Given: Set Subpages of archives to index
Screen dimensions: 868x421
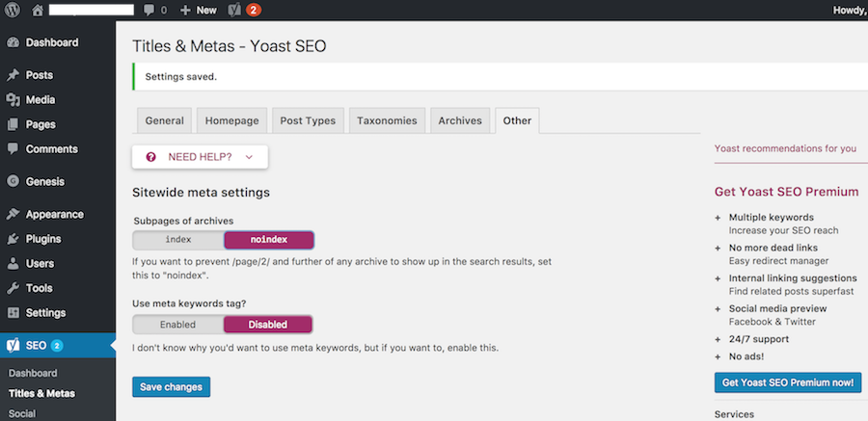Looking at the screenshot, I should (178, 240).
